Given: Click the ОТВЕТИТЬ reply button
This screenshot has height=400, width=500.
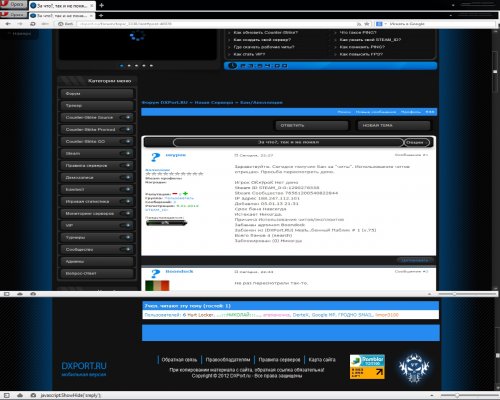Looking at the screenshot, I should [x=312, y=125].
